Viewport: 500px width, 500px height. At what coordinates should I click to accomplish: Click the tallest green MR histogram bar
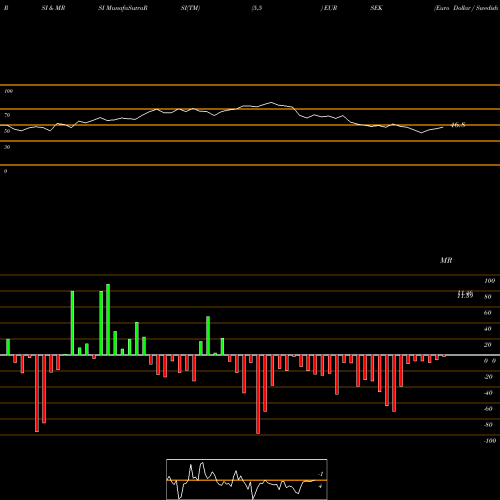[x=108, y=320]
